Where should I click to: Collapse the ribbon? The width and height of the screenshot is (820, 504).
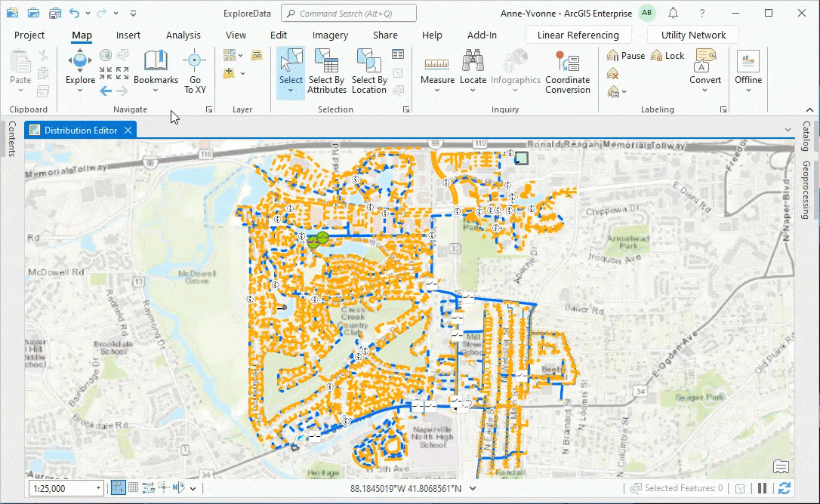(x=809, y=109)
